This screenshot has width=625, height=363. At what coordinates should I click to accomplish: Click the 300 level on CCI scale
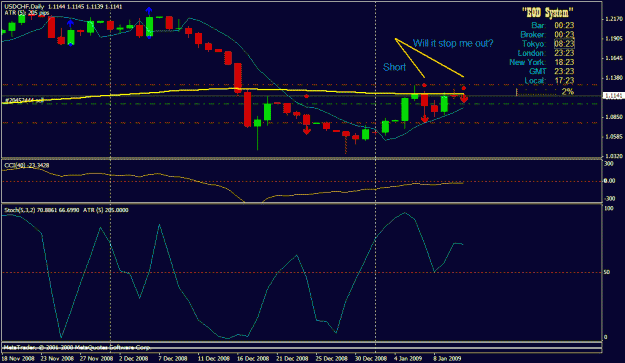pos(609,163)
